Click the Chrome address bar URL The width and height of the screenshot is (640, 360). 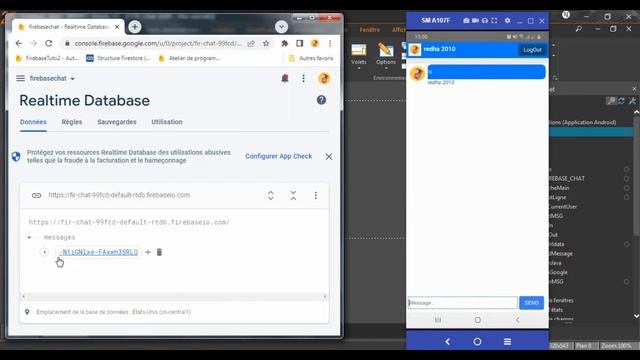158,43
